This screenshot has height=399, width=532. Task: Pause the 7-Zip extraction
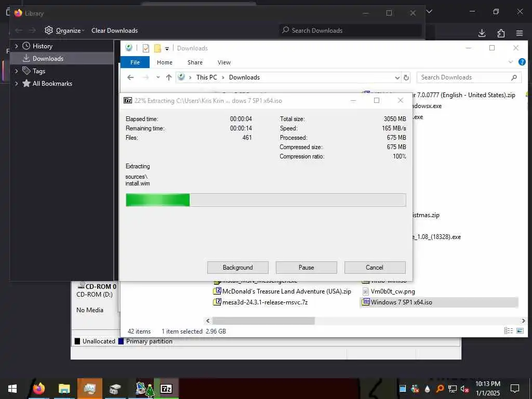307,268
